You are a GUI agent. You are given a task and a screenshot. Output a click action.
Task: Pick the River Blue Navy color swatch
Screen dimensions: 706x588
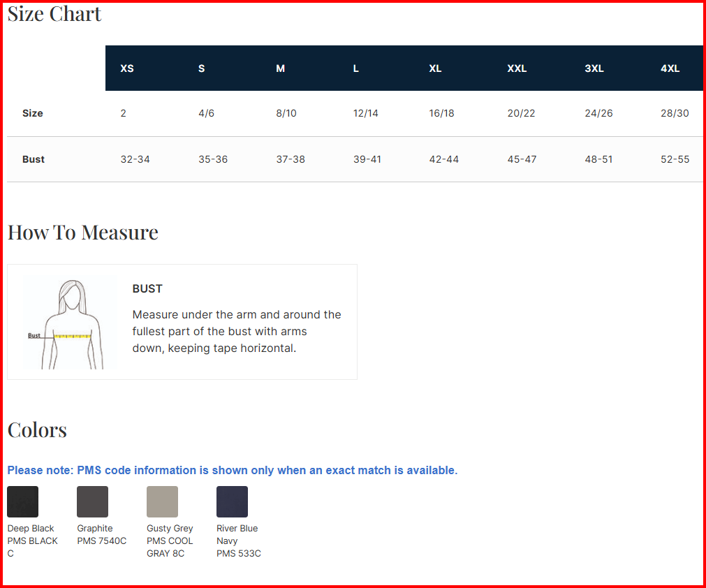tap(232, 501)
